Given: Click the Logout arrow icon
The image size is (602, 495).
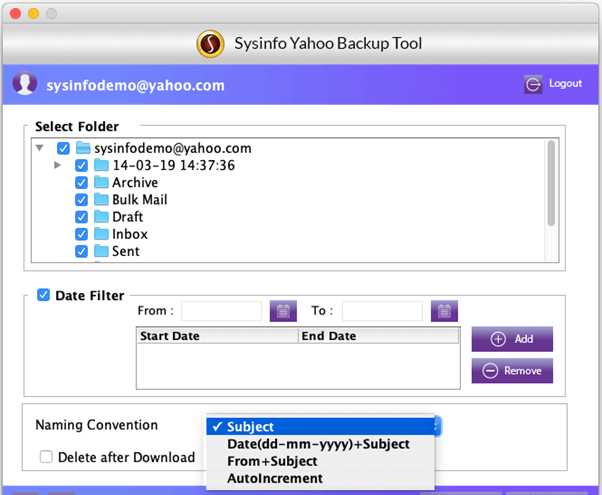Looking at the screenshot, I should 533,84.
